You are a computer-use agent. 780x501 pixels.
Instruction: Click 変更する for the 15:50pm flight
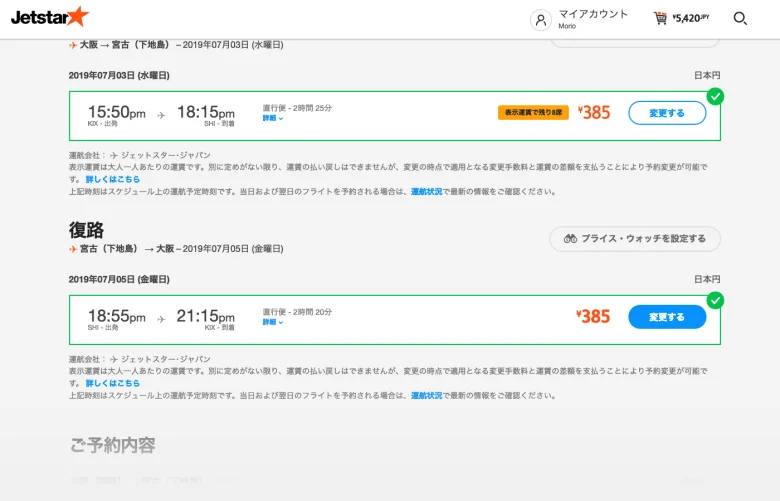(667, 113)
